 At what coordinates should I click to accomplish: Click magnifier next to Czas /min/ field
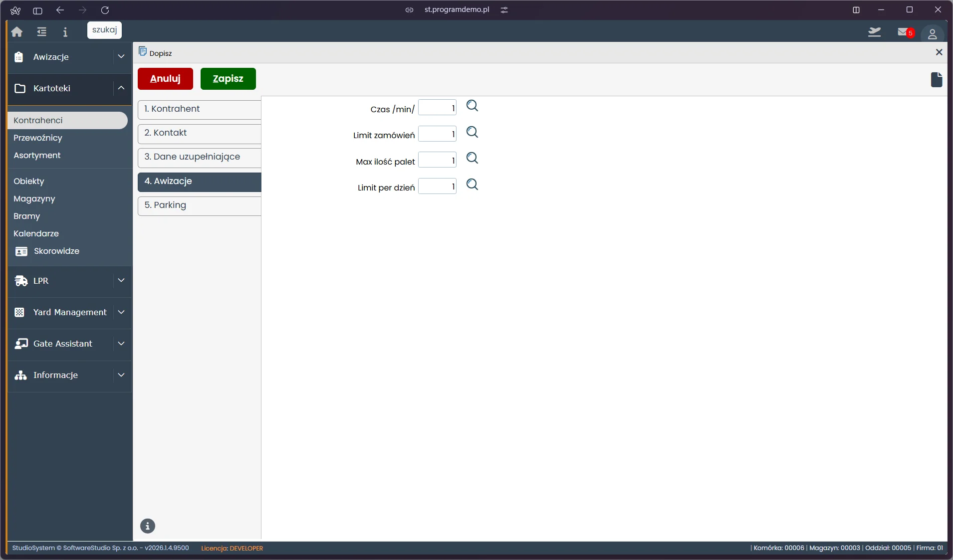(472, 106)
